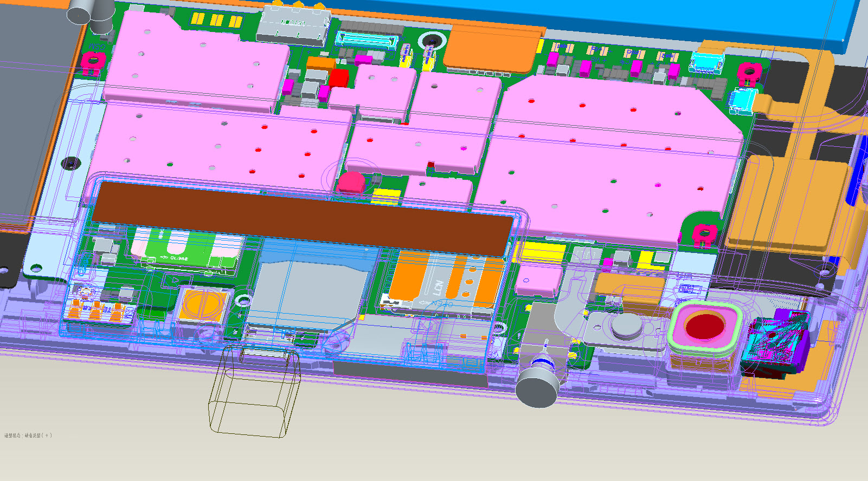Screen dimensions: 868x481
Task: Click the black round screw hole at the top
Action: 432,41
